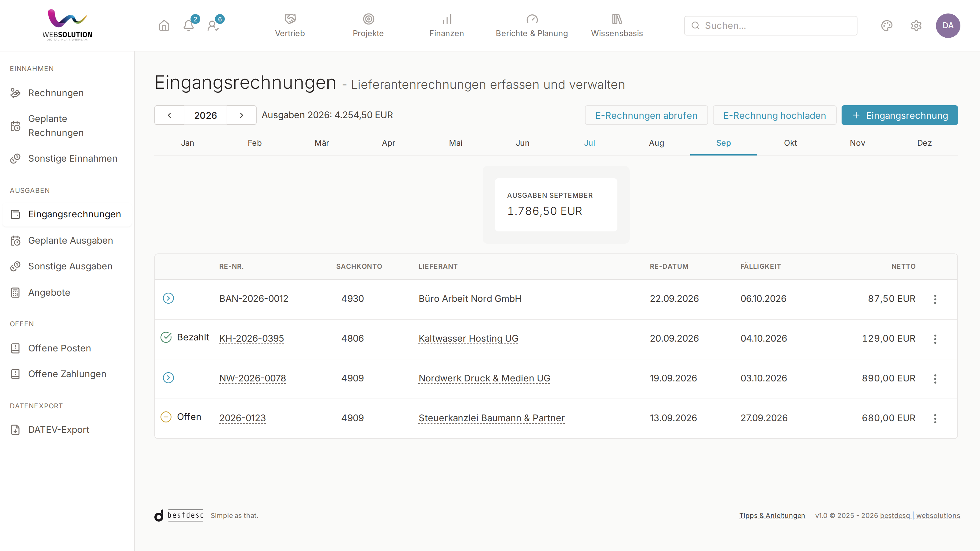The height and width of the screenshot is (551, 980).
Task: Open Wissensbasis navigation menu
Action: (x=617, y=25)
